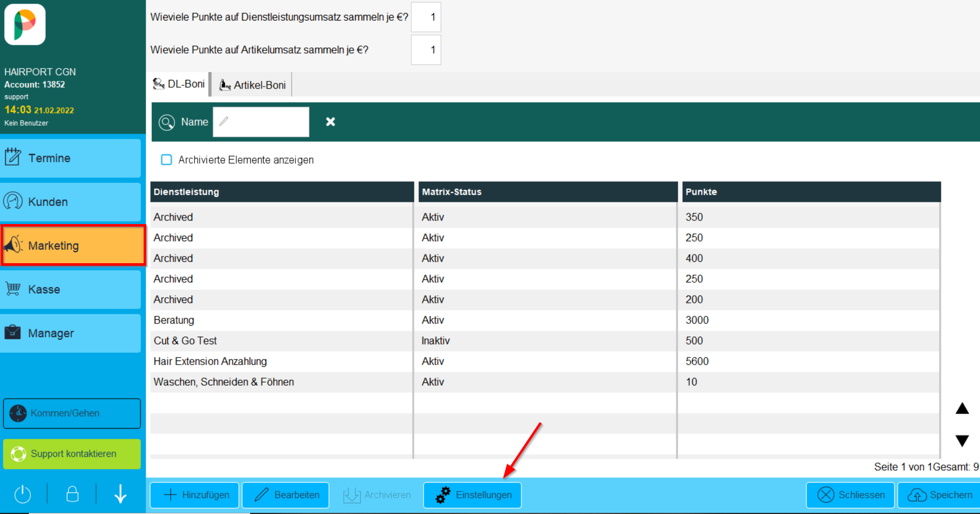980x514 pixels.
Task: Click the Speichern button
Action: tap(939, 495)
